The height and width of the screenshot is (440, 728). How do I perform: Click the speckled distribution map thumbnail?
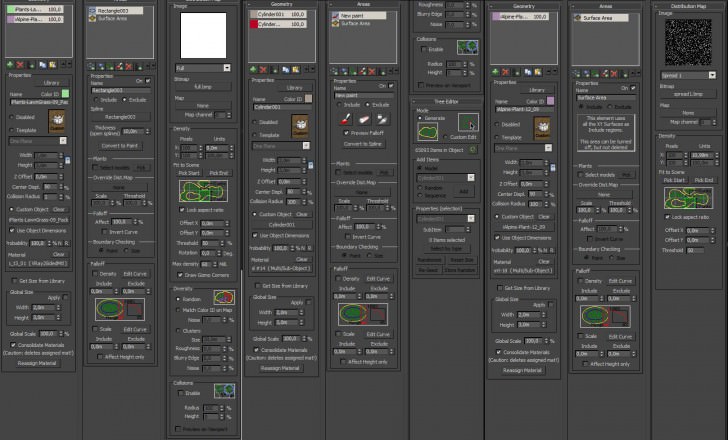688,42
